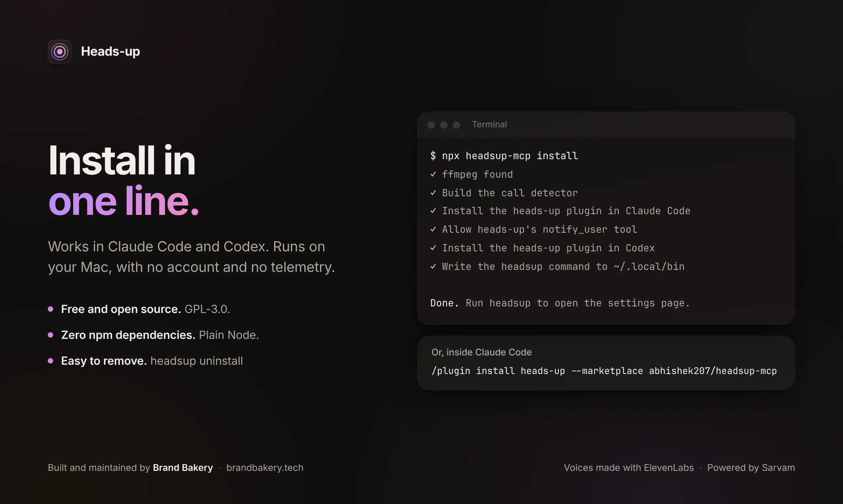Click the Heads-up concentric circles logo icon
Screen dimensions: 843x504
pos(59,52)
